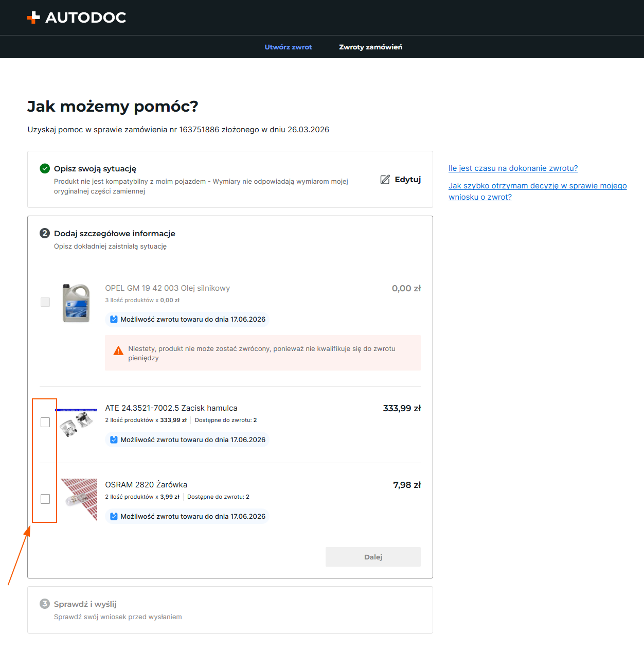
Task: Click calendar icon in OPEL oil return badge
Action: [x=114, y=319]
